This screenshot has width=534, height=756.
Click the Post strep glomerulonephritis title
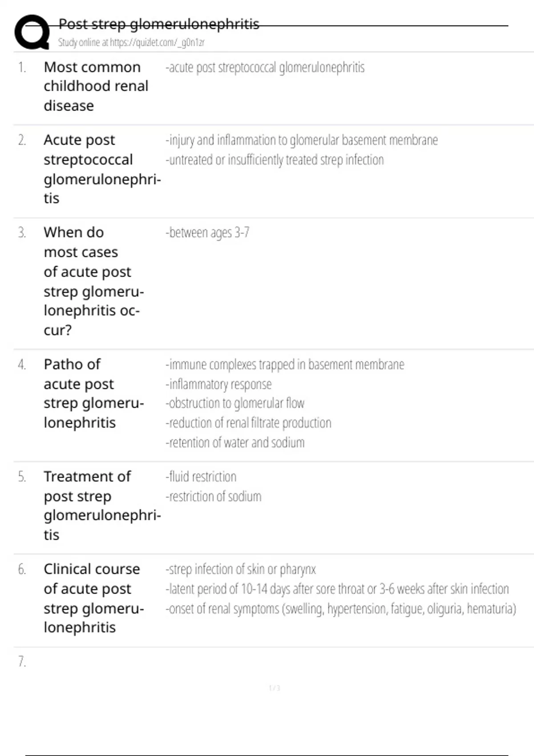(159, 24)
